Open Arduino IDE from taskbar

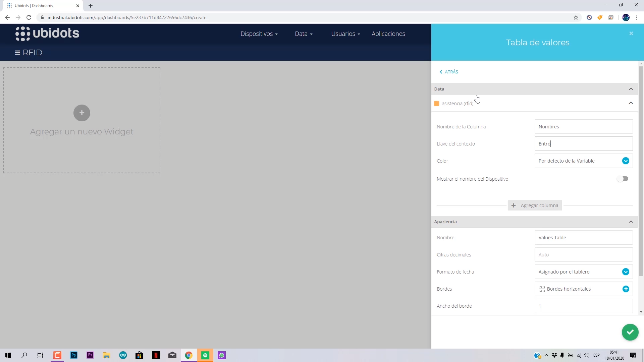coord(123,355)
